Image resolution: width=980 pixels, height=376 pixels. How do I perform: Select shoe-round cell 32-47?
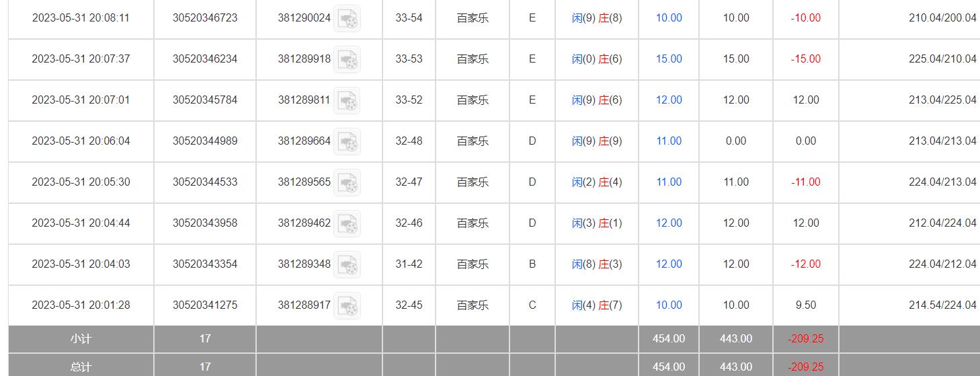pos(409,182)
